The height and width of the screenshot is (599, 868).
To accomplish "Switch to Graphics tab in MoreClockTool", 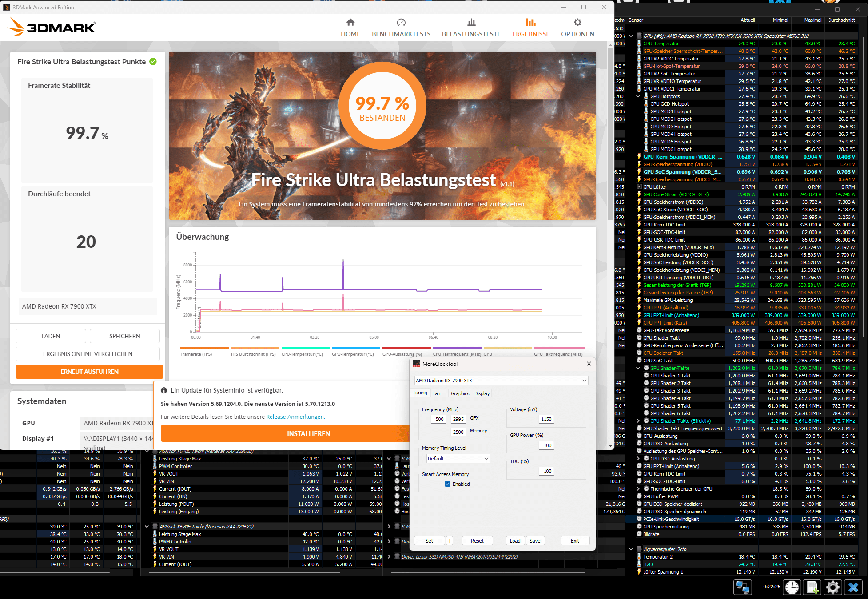I will pos(460,393).
